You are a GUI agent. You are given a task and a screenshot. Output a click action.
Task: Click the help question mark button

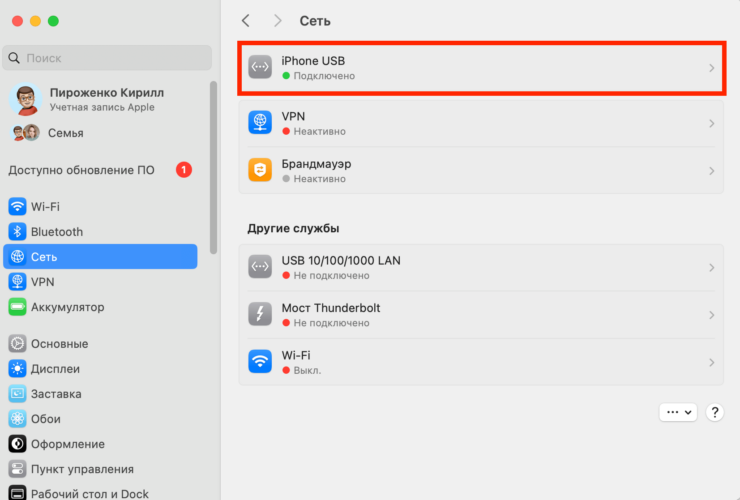point(715,412)
